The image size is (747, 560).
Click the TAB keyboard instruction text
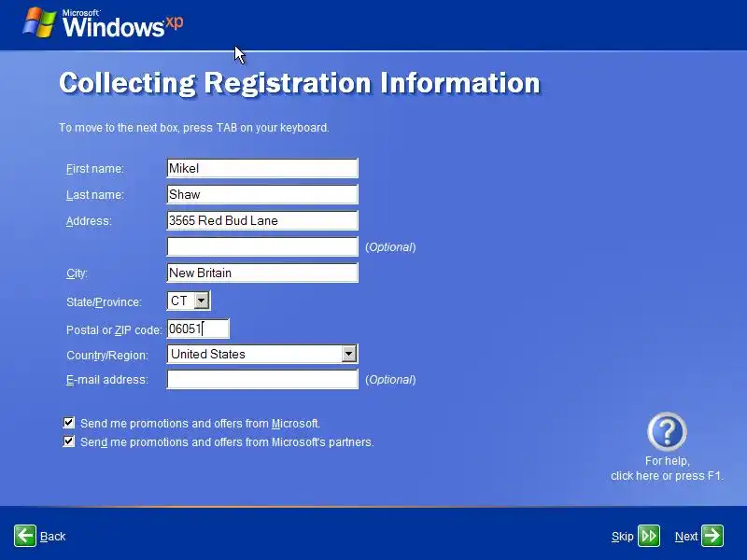[194, 128]
